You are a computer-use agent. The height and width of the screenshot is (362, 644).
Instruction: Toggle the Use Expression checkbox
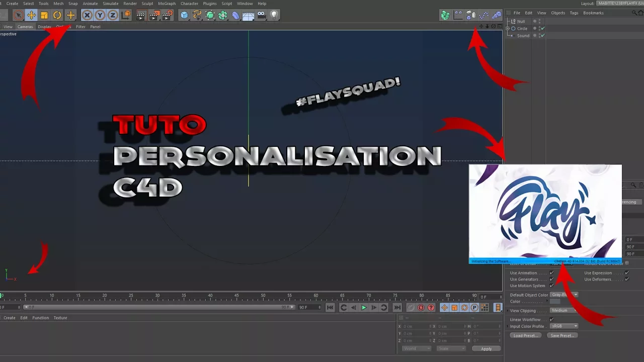coord(627,273)
